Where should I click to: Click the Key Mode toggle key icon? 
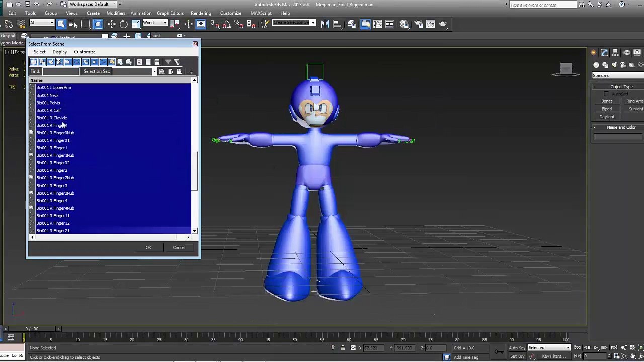coord(499,352)
